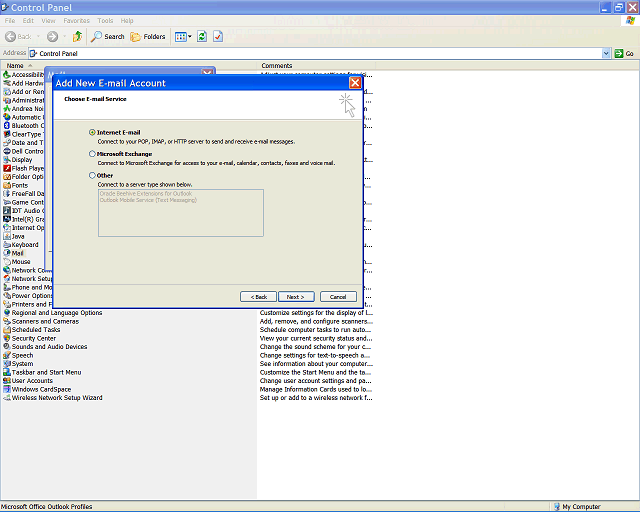640x512 pixels.
Task: Click the toolbar Back arrow icon
Action: (11, 37)
